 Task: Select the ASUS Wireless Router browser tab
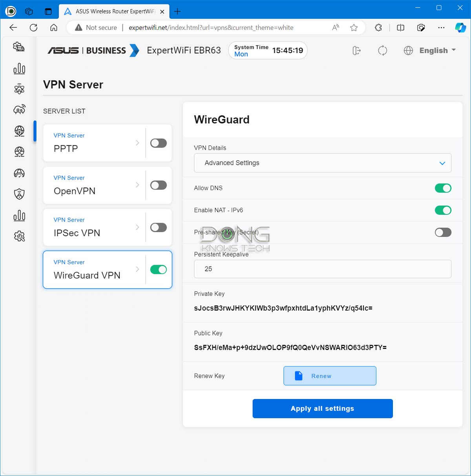click(x=114, y=11)
